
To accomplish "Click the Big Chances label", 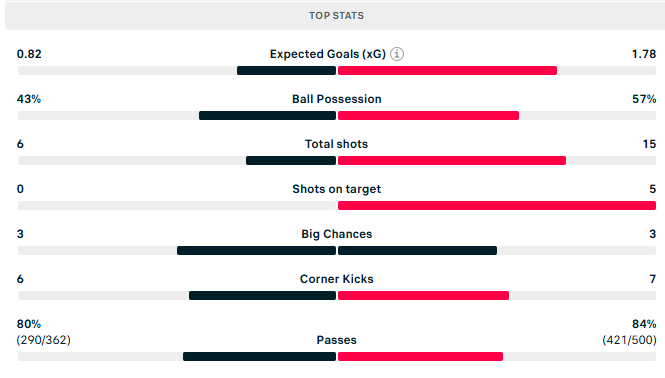I will 337,234.
